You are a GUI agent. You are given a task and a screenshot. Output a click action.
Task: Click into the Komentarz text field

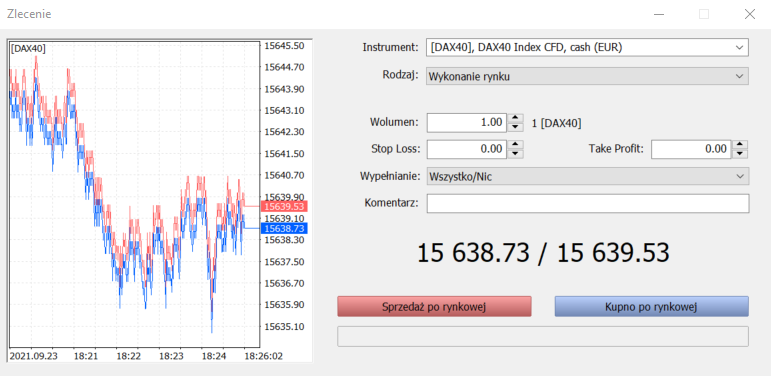[x=588, y=203]
